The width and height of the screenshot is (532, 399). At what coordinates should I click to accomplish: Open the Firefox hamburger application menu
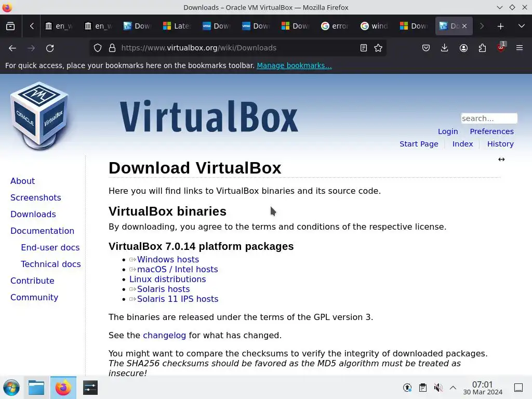[x=520, y=48]
